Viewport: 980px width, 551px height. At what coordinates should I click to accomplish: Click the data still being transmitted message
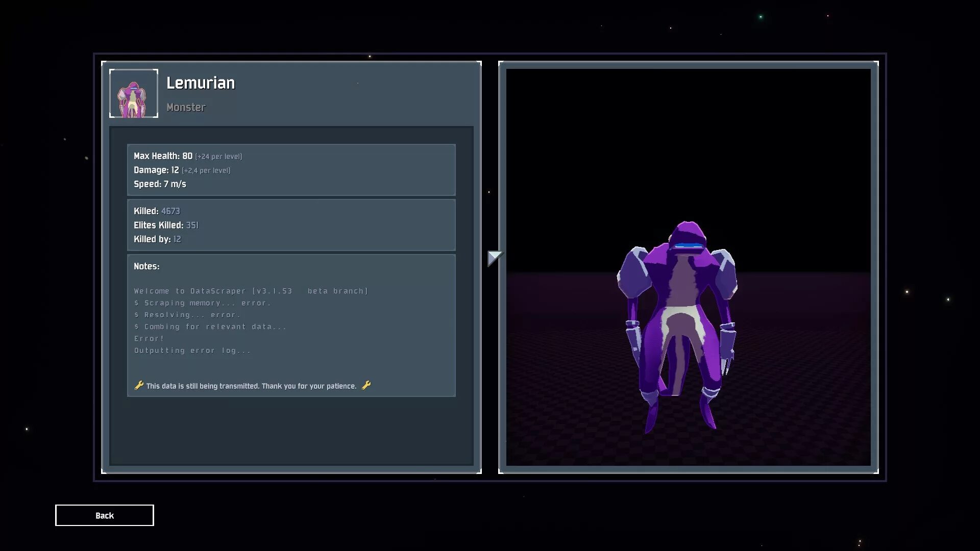coord(251,386)
